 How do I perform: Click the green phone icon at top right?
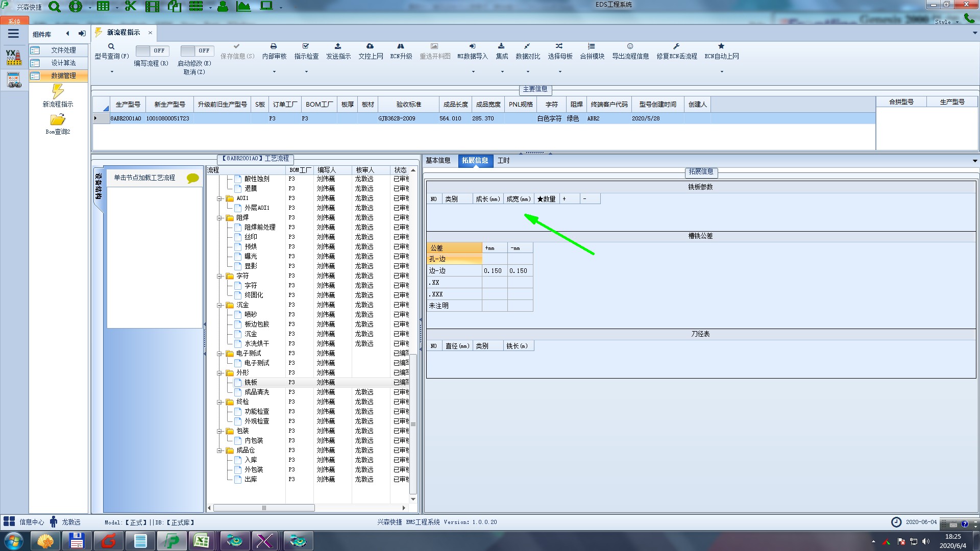(969, 18)
